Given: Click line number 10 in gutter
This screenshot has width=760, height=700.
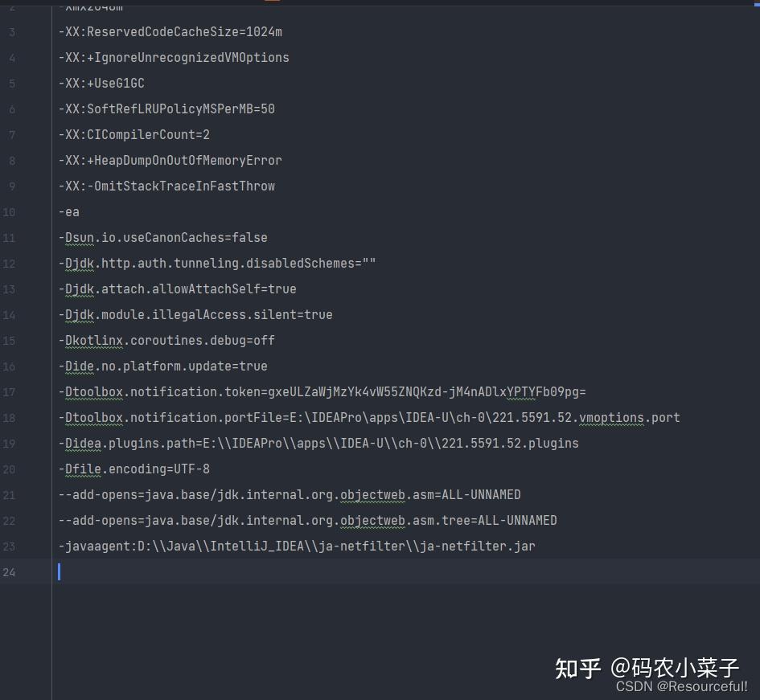Looking at the screenshot, I should point(9,212).
